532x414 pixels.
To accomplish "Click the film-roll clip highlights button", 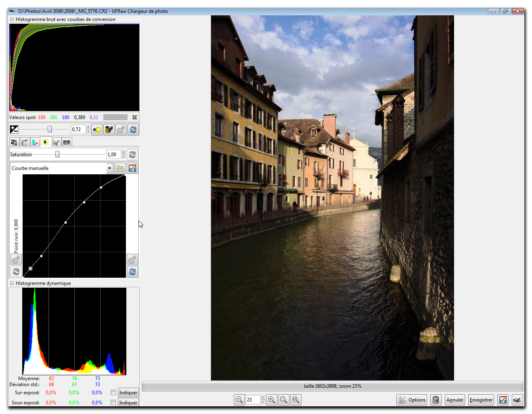I will [109, 130].
